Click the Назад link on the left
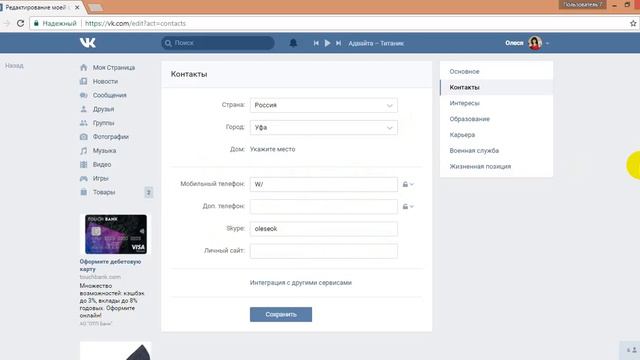 [14, 66]
